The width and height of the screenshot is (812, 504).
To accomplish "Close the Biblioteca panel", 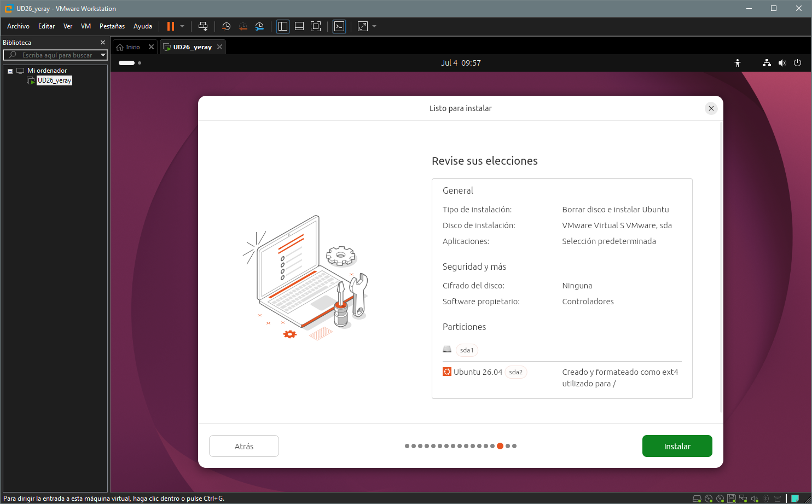I will [102, 42].
